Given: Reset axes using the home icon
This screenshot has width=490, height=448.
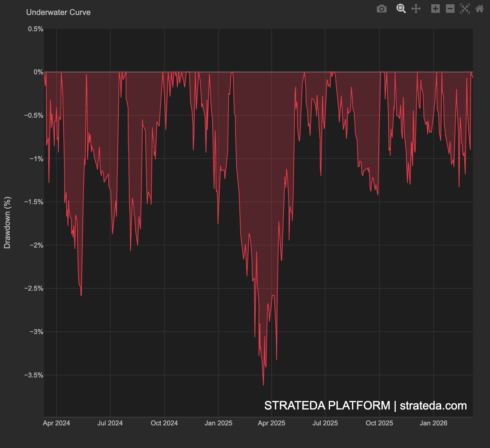Looking at the screenshot, I should [x=479, y=9].
